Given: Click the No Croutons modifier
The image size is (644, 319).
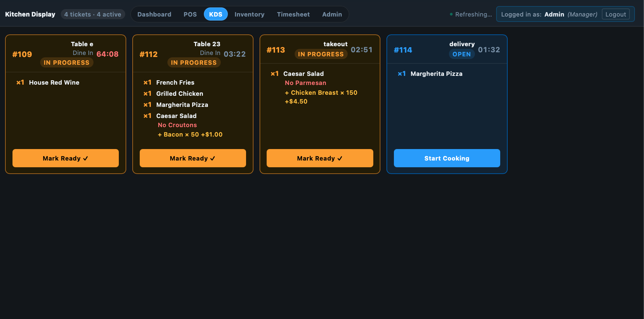Looking at the screenshot, I should click(177, 125).
